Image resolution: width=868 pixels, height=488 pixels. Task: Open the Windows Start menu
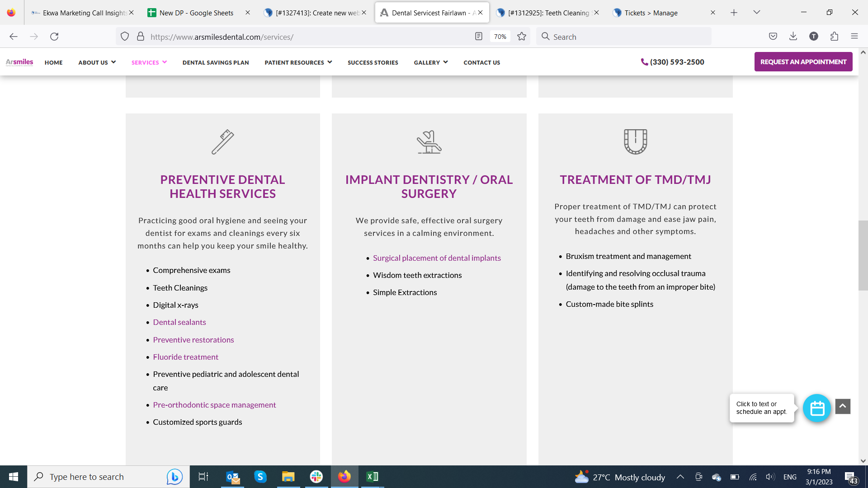(14, 477)
